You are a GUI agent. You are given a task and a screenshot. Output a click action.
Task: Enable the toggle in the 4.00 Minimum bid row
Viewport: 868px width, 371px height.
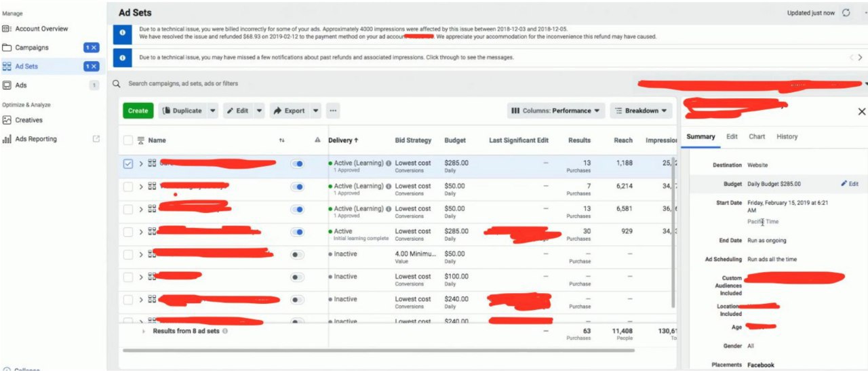297,254
